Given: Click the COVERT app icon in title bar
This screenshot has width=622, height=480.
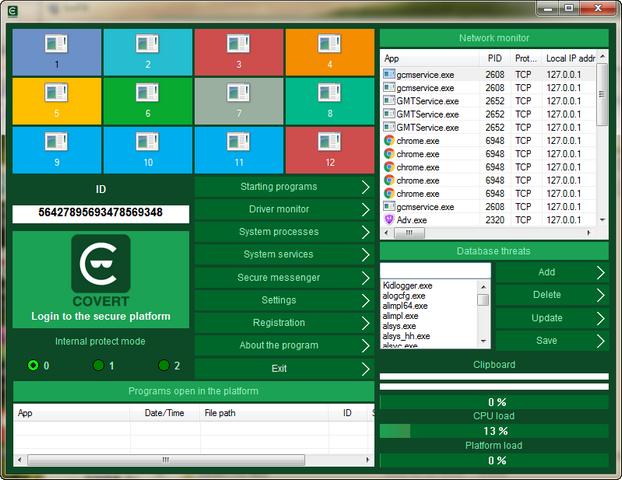Looking at the screenshot, I should 13,11.
